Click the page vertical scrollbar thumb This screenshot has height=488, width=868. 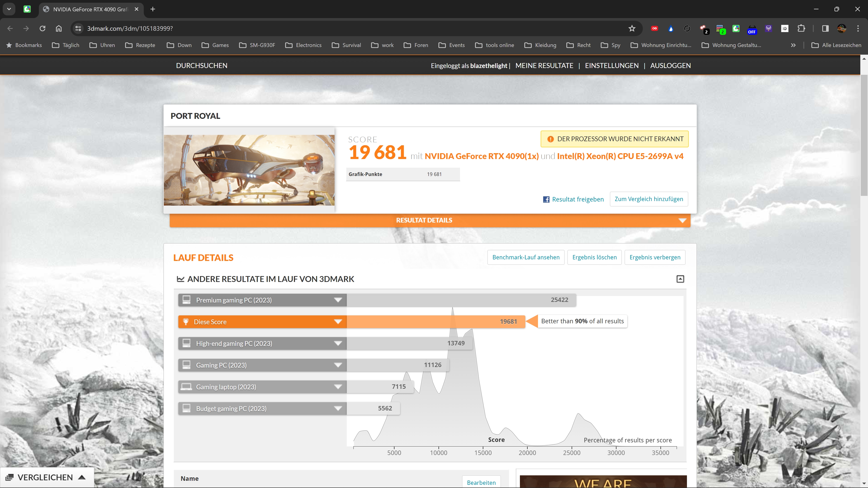point(864,135)
